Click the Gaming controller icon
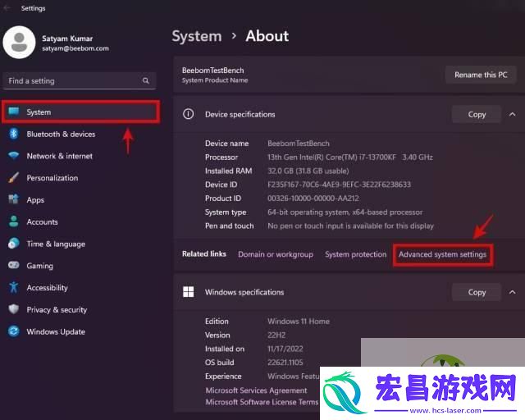525x420 pixels. point(14,265)
